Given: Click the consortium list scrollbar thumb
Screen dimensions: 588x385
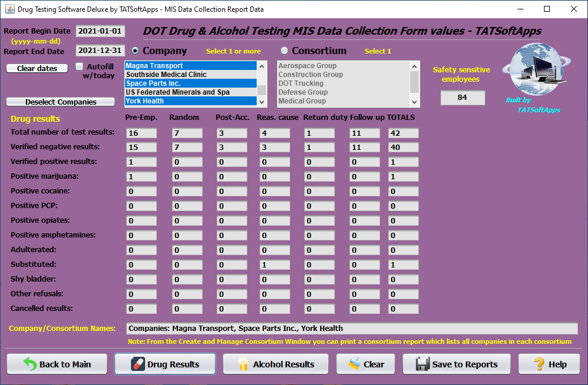Looking at the screenshot, I should pos(414,82).
